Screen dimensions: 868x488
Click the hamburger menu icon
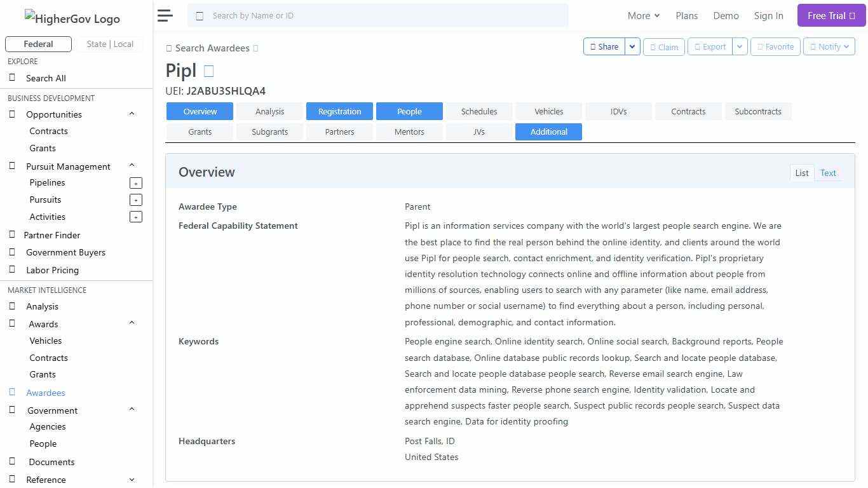pyautogui.click(x=165, y=16)
